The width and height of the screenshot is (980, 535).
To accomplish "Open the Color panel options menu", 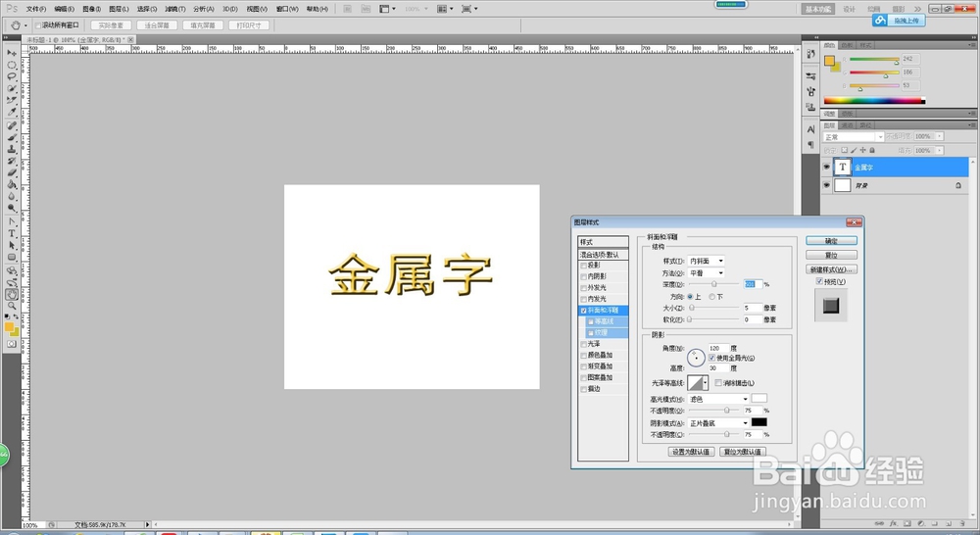I will 972,45.
